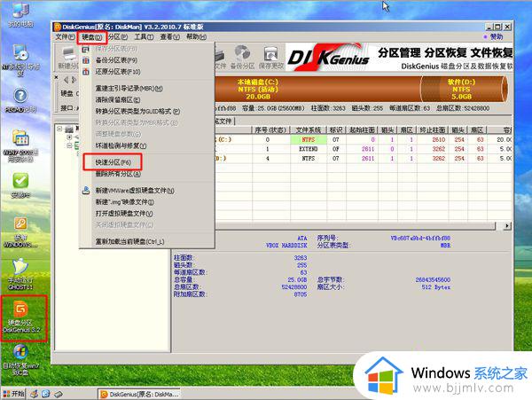Collapse the top disk tree node
The height and width of the screenshot is (400, 532).
59,129
